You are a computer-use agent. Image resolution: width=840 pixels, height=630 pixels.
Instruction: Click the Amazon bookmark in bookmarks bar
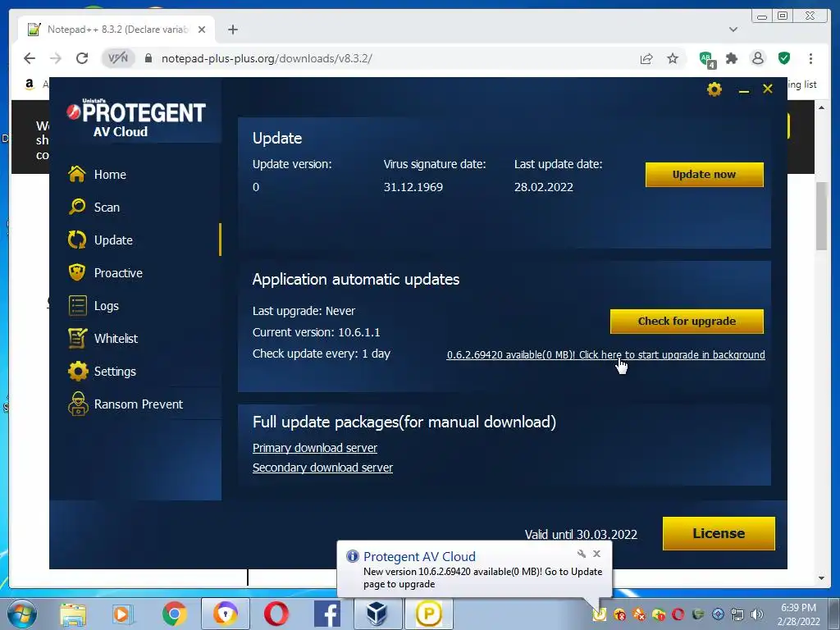point(30,84)
